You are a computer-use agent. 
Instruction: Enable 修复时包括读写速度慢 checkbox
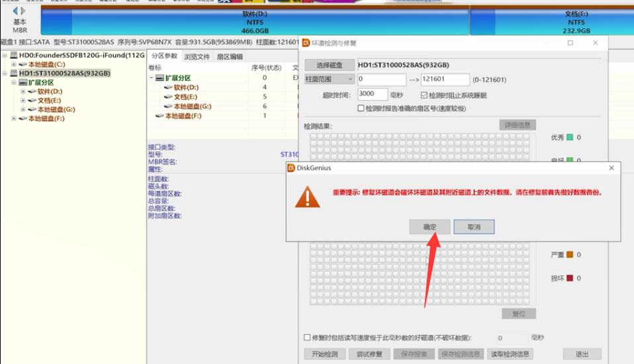click(x=307, y=338)
